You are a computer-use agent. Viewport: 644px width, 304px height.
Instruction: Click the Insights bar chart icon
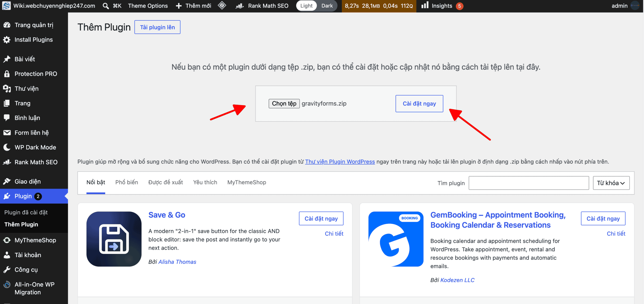[x=425, y=5]
